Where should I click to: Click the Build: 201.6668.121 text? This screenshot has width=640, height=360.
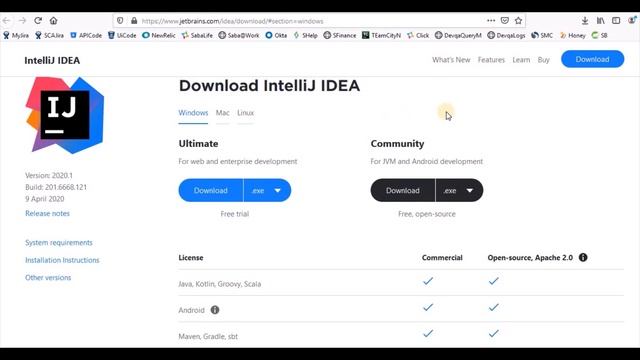(56, 187)
